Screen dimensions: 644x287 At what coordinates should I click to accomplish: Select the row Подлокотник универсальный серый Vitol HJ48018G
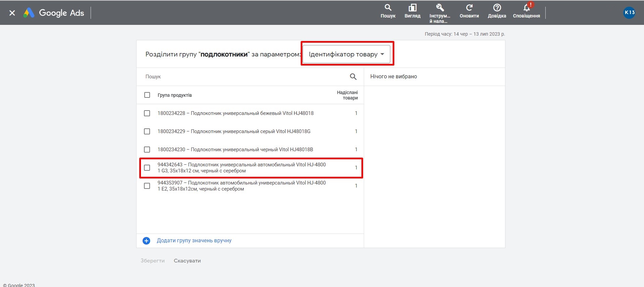tap(250, 131)
